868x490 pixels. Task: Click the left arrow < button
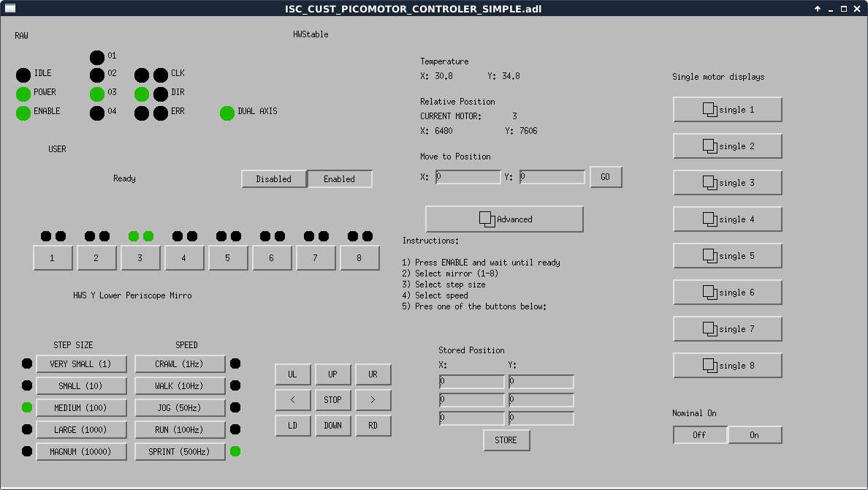pos(293,400)
